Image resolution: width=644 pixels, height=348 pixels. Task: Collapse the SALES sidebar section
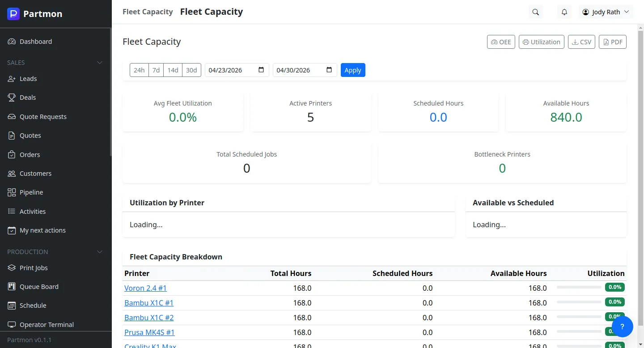[100, 63]
